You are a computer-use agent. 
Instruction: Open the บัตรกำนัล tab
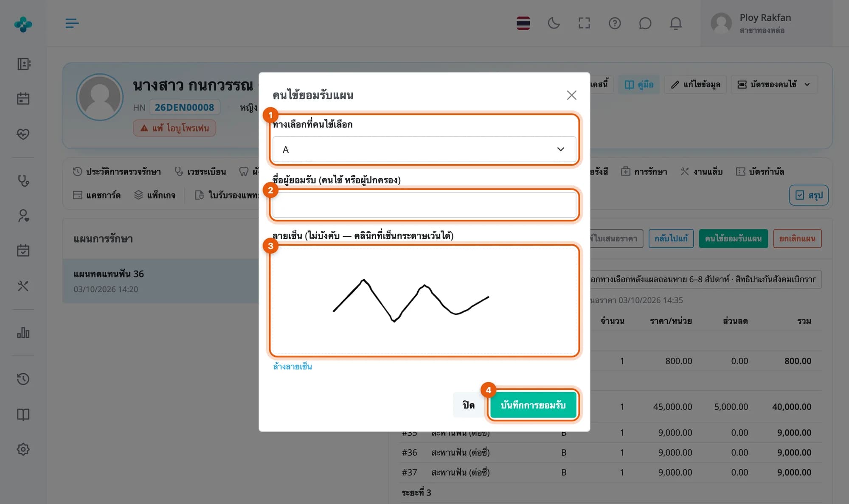tap(760, 172)
